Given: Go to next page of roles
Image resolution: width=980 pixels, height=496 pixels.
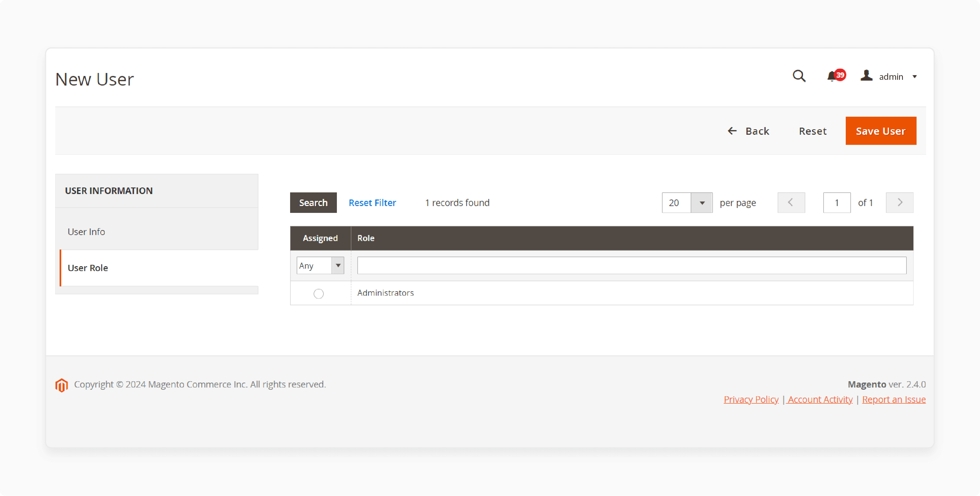Looking at the screenshot, I should pyautogui.click(x=899, y=202).
